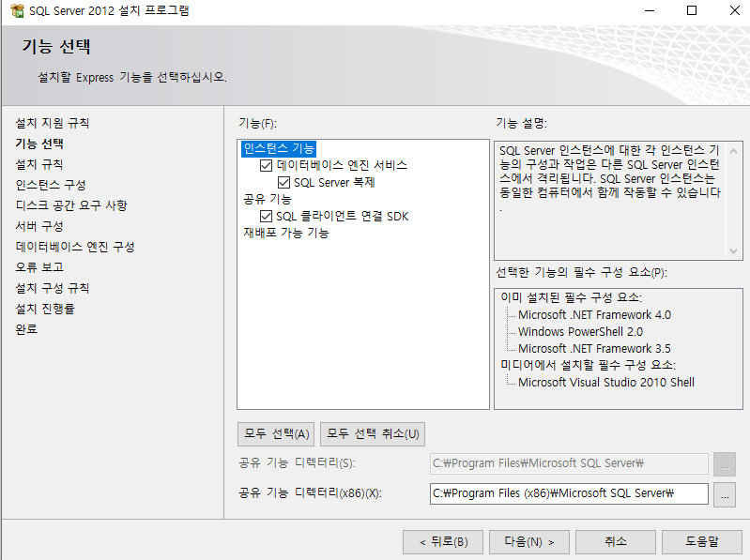Select 데이터베이스 엔진 구성 step
The image size is (750, 560).
[x=75, y=247]
